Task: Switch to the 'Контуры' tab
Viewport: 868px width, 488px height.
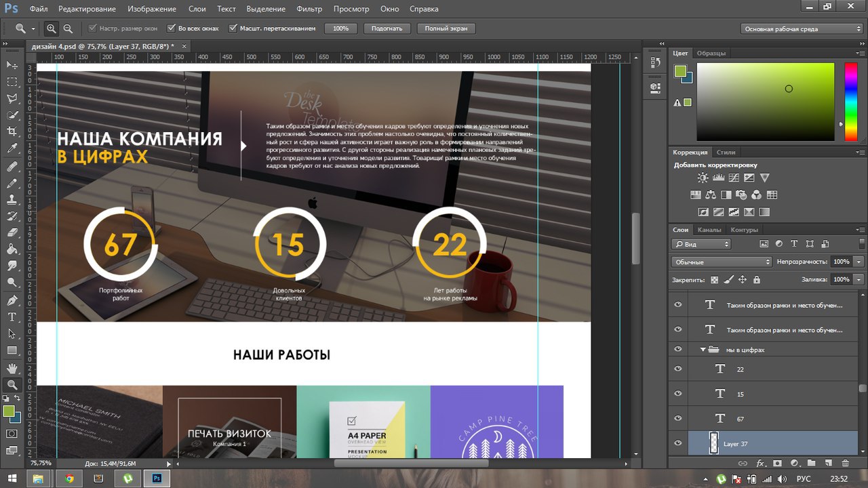Action: (x=744, y=230)
